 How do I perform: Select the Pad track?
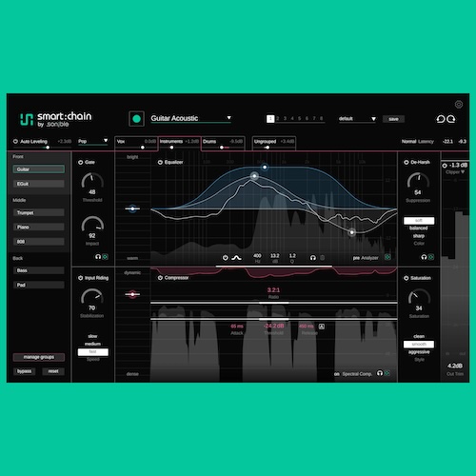[x=39, y=285]
